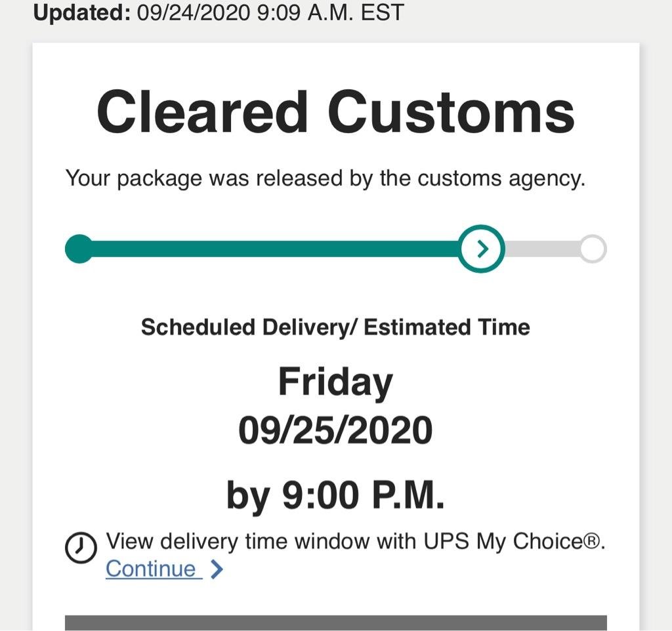Click the customs agency release message text
This screenshot has height=631, width=672.
click(325, 178)
